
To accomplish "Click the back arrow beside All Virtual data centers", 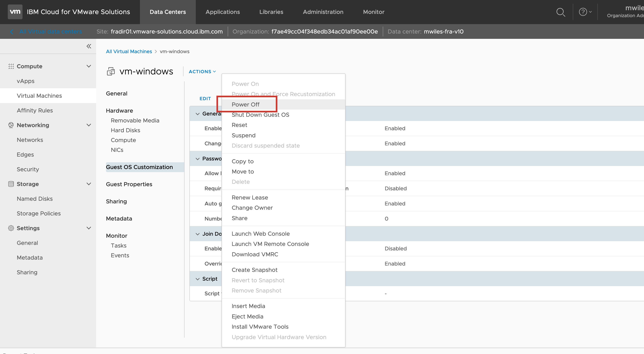I will [x=11, y=31].
